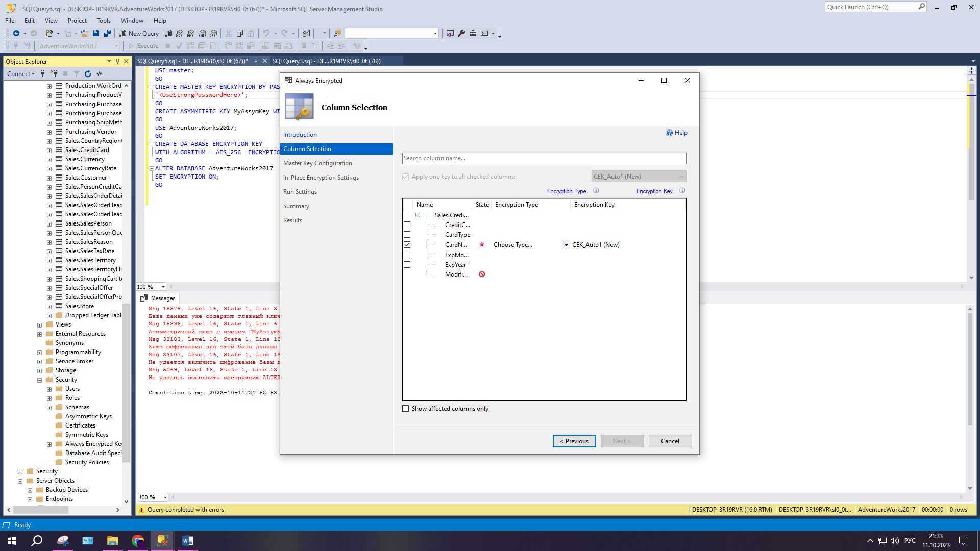This screenshot has width=980, height=551.
Task: Click the Save All icon
Action: 107,33
